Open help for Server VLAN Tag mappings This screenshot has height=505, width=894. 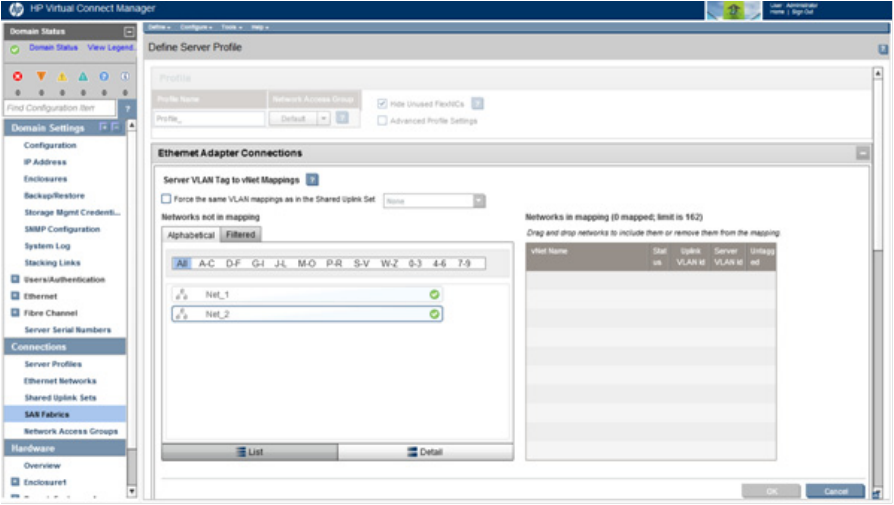tap(312, 180)
